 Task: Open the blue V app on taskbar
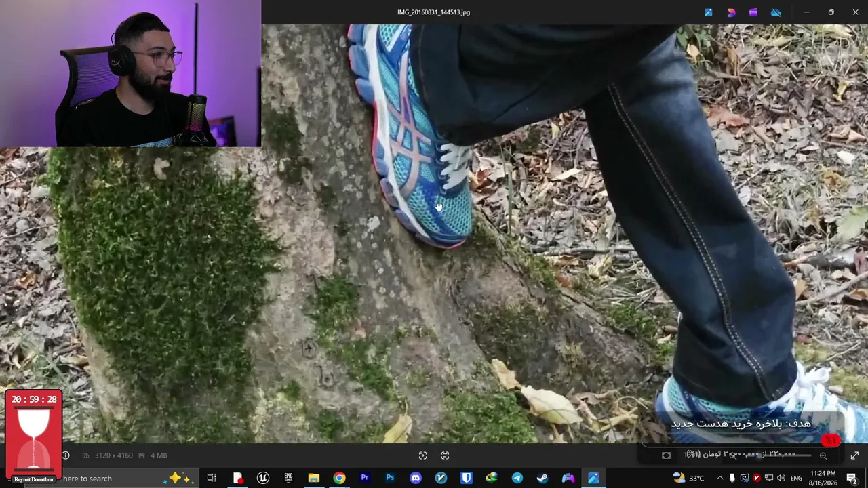pos(441,479)
